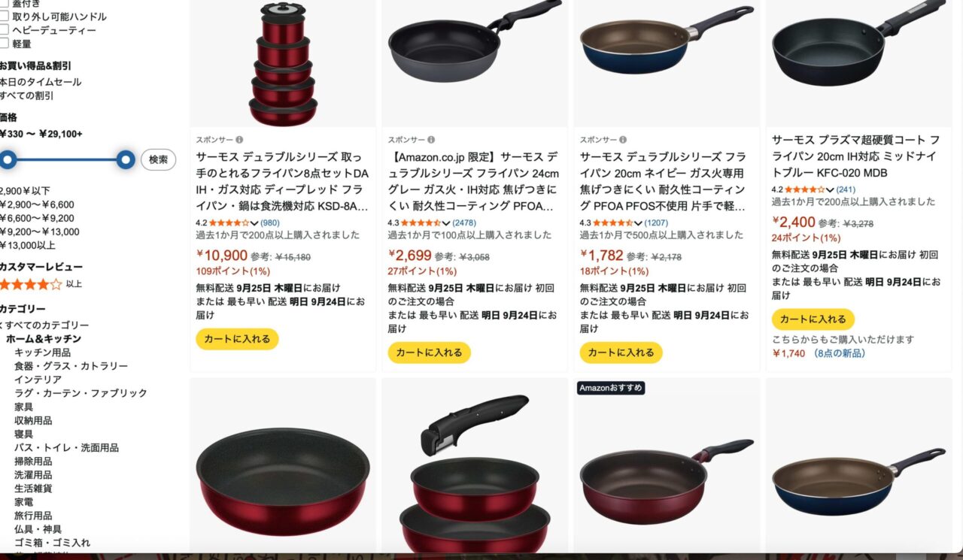Click sponsor info icon on 24cm gray pan
This screenshot has height=560, width=963.
click(x=431, y=140)
